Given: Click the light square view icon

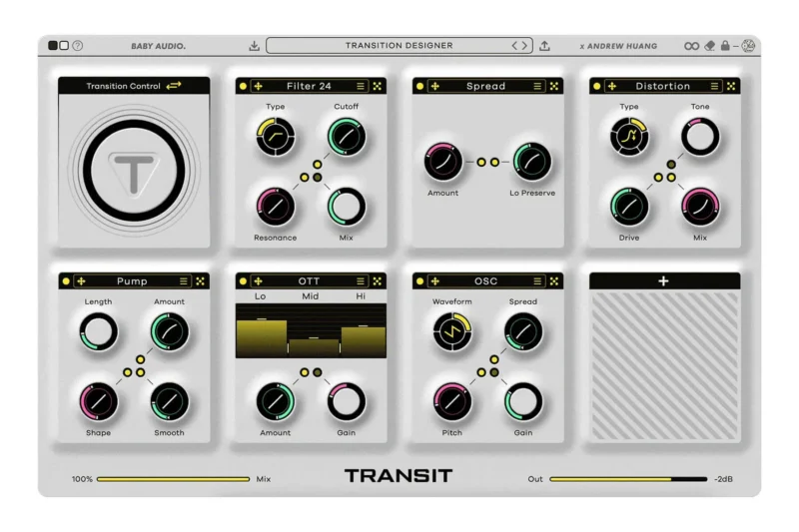Looking at the screenshot, I should coord(64,45).
